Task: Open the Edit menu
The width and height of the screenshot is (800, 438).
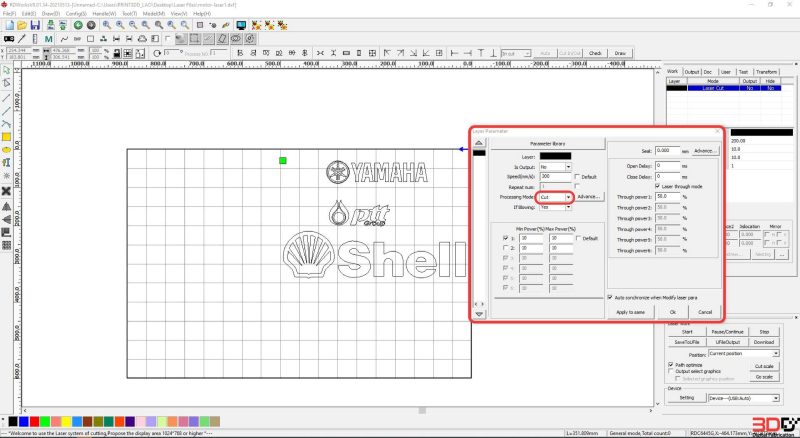Action: click(x=29, y=13)
